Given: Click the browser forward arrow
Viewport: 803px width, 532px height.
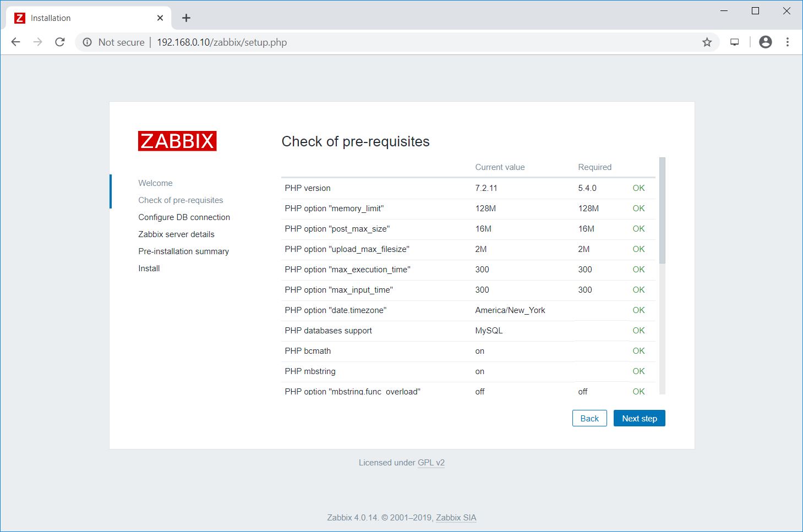Looking at the screenshot, I should pos(37,42).
